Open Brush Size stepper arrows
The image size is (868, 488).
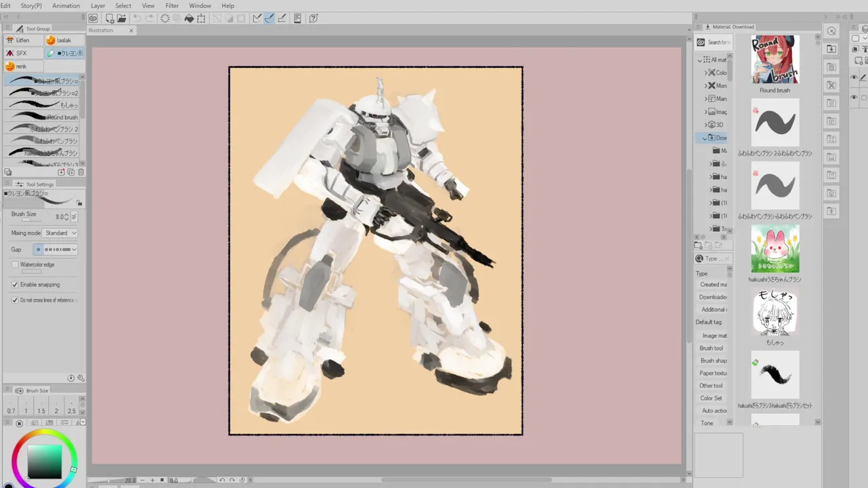click(x=66, y=216)
